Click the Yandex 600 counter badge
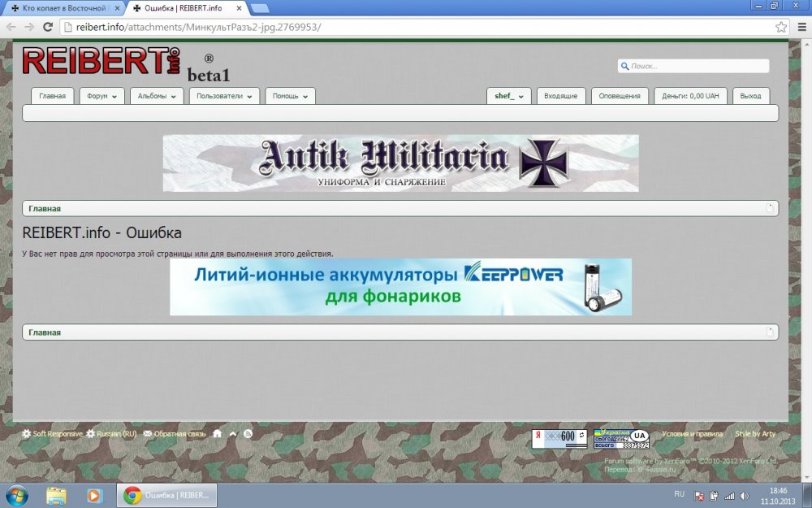Image resolution: width=812 pixels, height=508 pixels. click(559, 438)
